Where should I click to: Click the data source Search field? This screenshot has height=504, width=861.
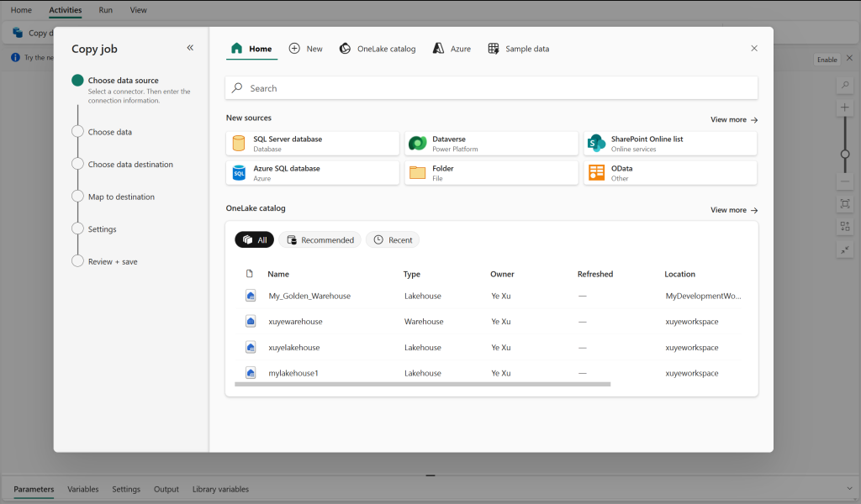click(491, 88)
